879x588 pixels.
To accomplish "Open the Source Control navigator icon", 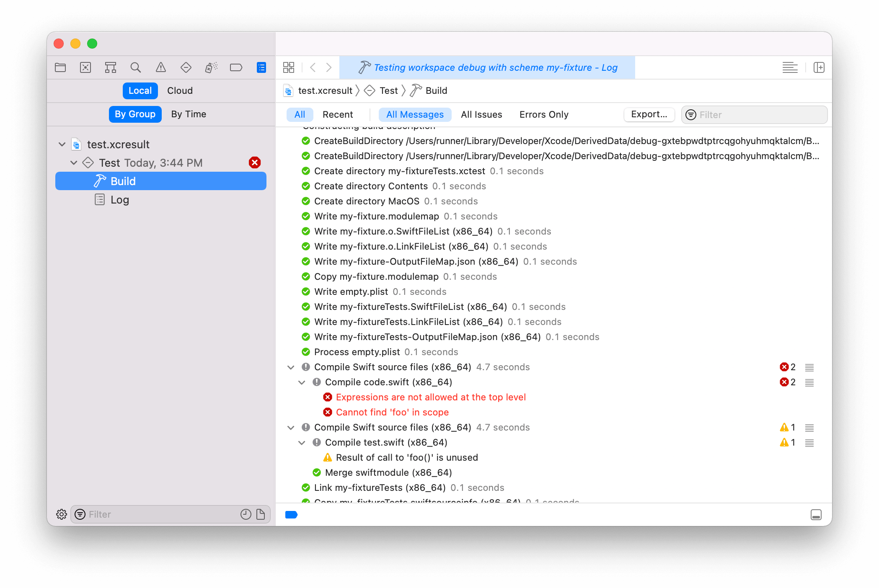I will point(85,67).
